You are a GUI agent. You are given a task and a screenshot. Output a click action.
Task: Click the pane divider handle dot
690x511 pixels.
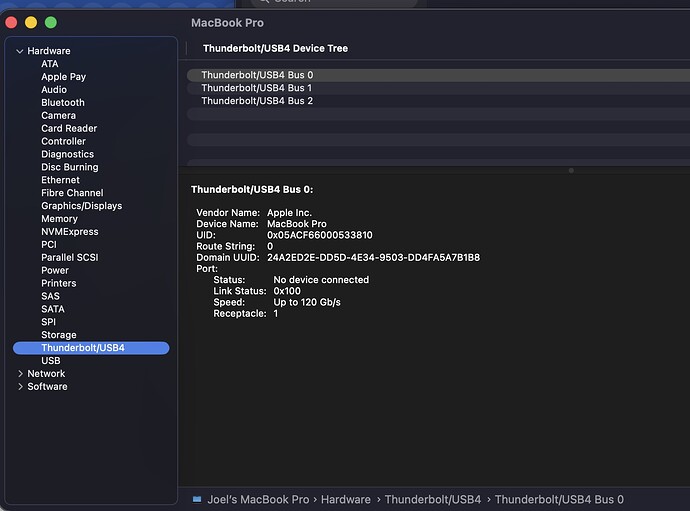tap(571, 170)
